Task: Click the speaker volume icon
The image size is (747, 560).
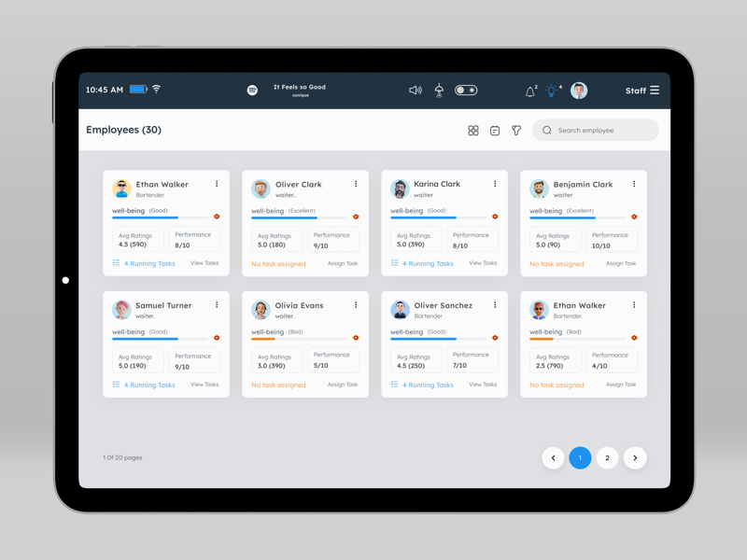Action: click(416, 91)
